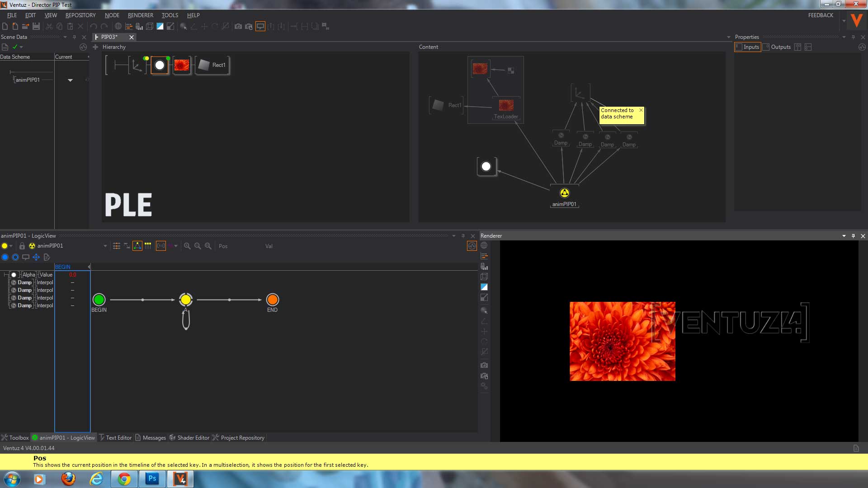Click the blue move arrows icon in LogicView
This screenshot has width=868, height=488.
point(36,257)
